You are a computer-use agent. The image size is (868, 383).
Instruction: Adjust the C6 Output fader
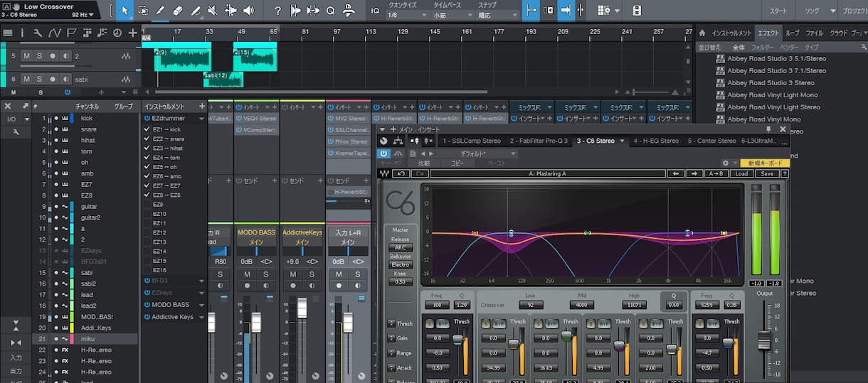tap(764, 342)
